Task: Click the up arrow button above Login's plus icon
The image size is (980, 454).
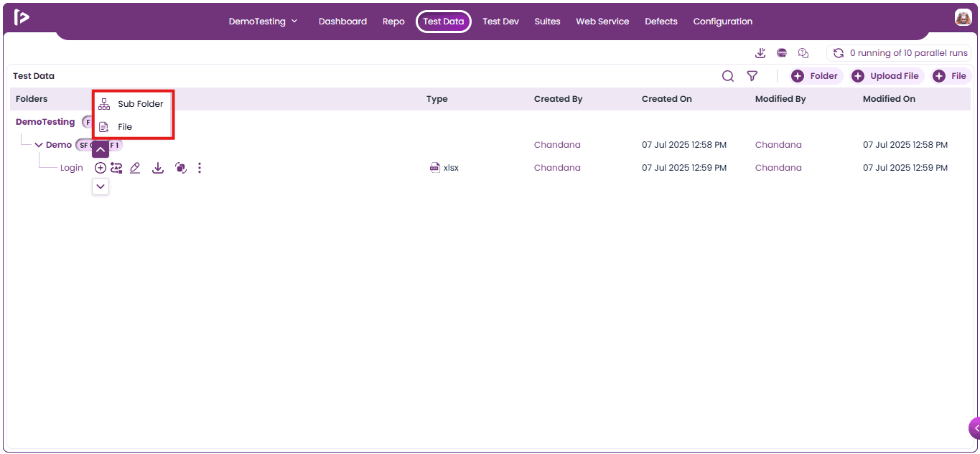Action: click(x=101, y=149)
